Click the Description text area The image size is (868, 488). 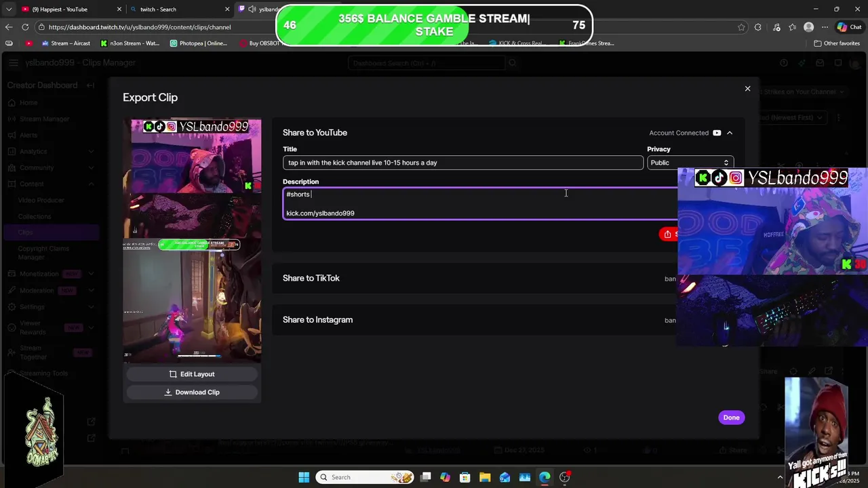coord(480,203)
